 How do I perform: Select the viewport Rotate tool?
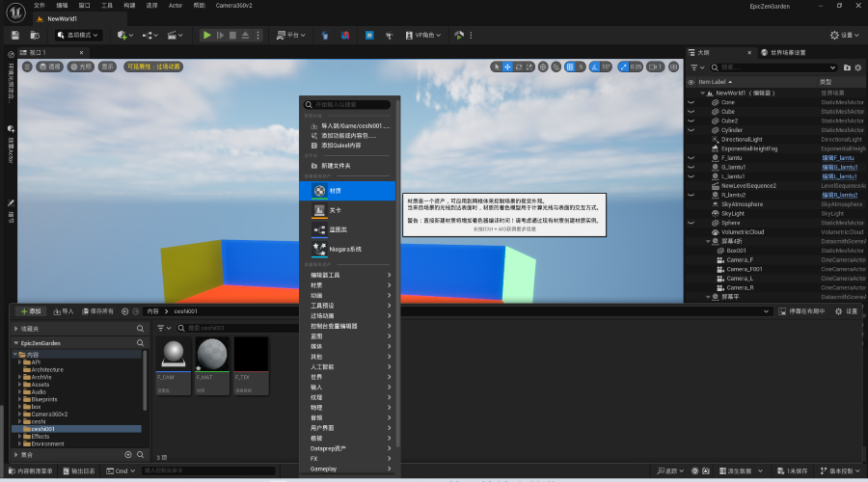pyautogui.click(x=519, y=67)
